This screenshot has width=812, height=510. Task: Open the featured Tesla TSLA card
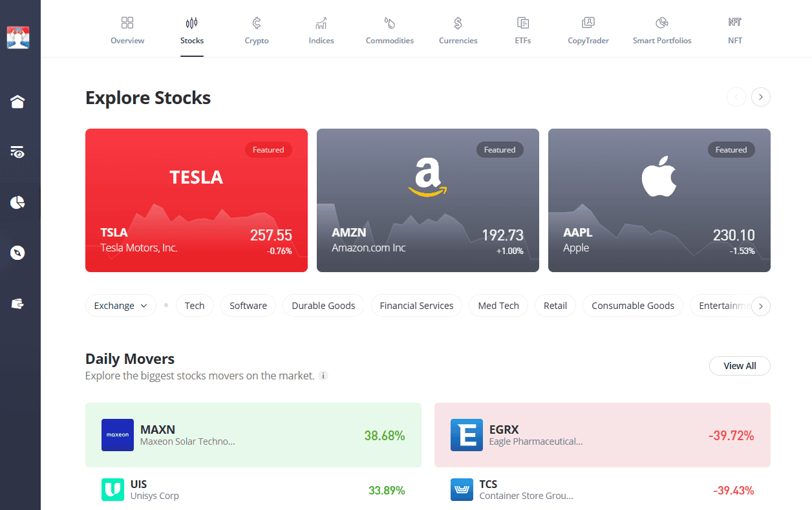[197, 200]
